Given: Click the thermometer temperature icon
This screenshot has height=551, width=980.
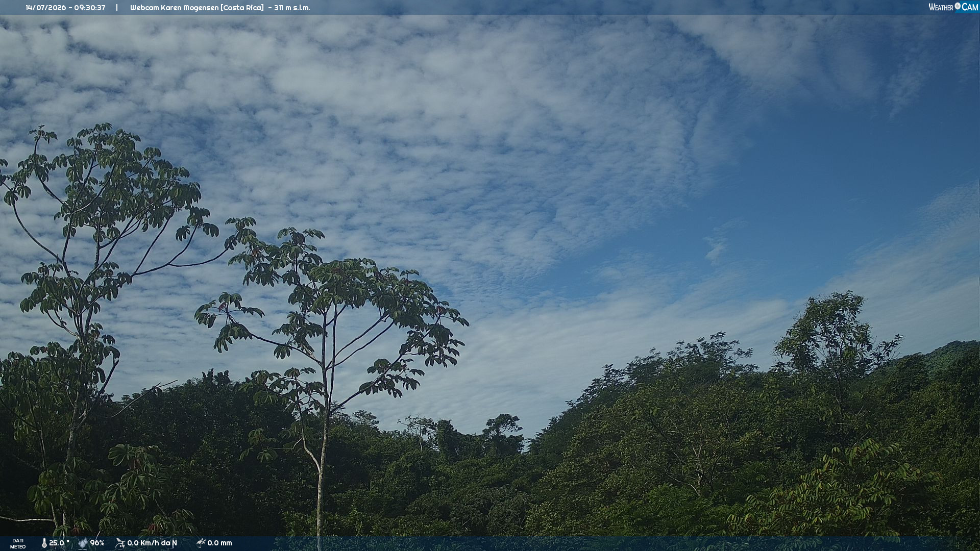Looking at the screenshot, I should (44, 543).
